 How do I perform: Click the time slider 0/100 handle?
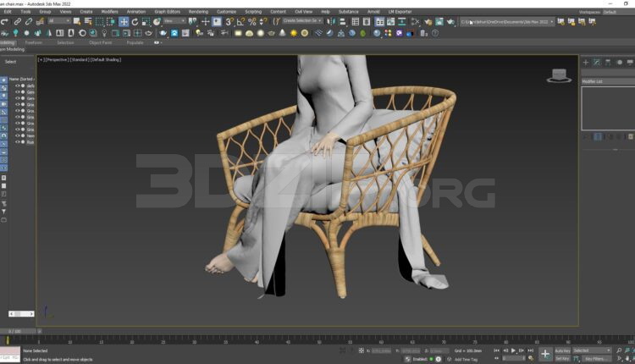coord(19,331)
